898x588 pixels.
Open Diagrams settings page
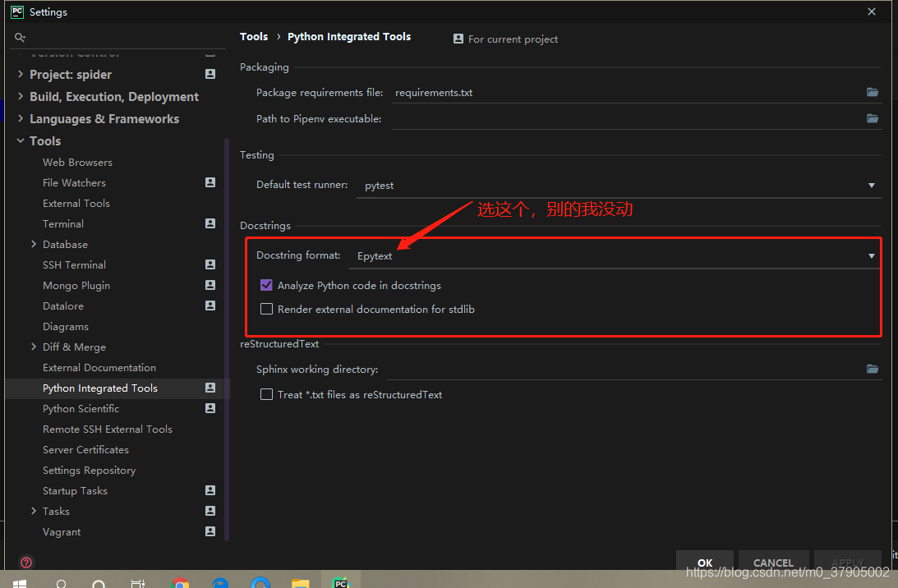(x=65, y=326)
